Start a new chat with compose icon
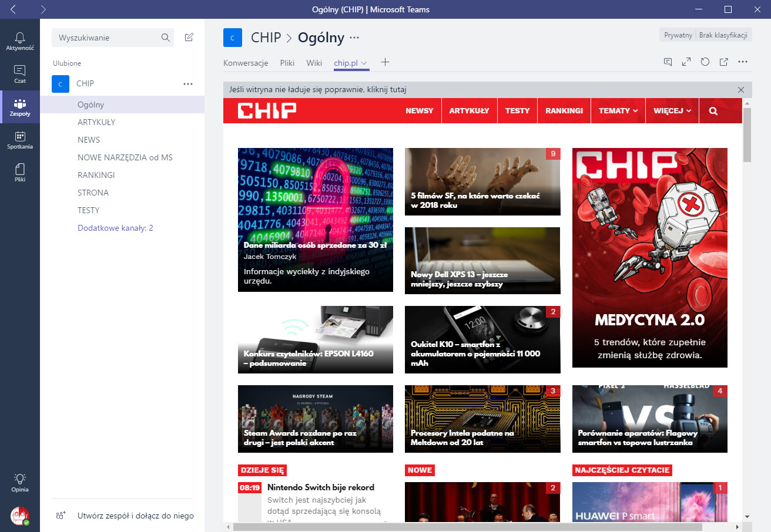This screenshot has width=771, height=532. pyautogui.click(x=189, y=38)
